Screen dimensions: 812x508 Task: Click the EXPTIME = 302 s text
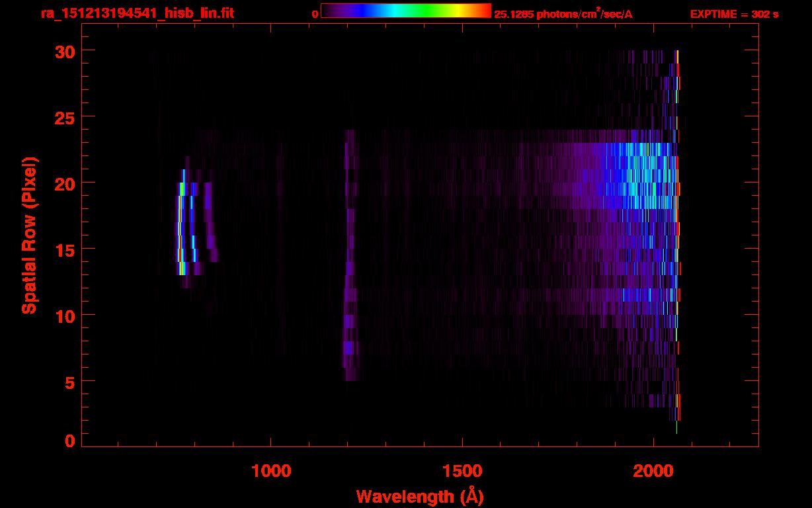coord(734,14)
